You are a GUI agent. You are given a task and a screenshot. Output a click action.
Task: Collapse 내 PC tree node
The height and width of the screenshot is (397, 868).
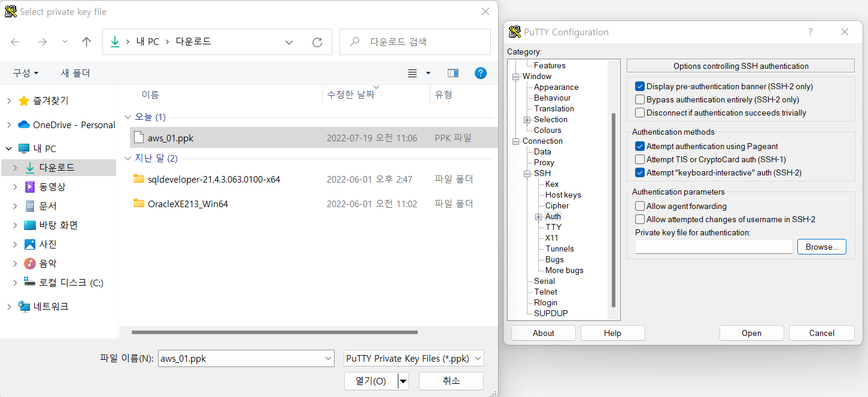[x=9, y=149]
